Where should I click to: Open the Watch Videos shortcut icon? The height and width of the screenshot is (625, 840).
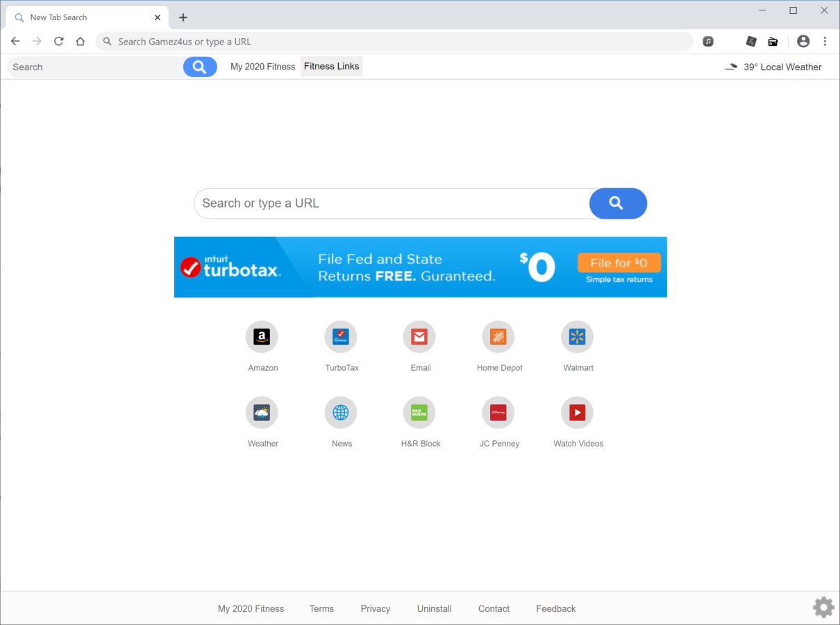coord(578,412)
